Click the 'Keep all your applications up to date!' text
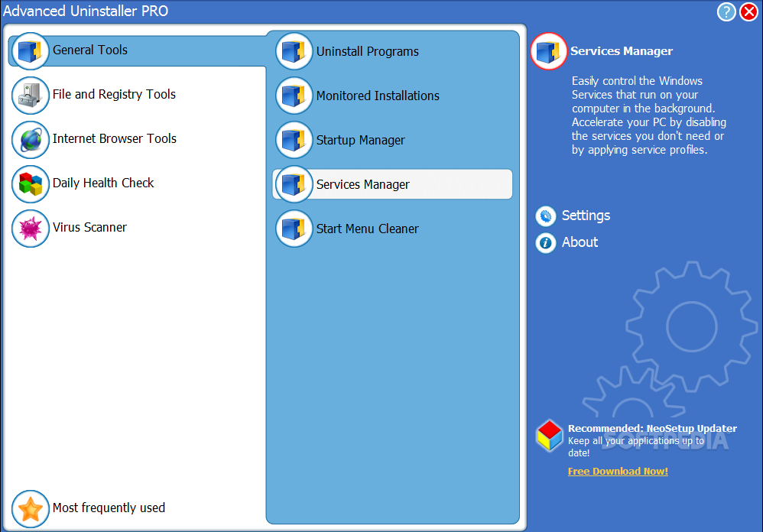This screenshot has width=763, height=532. point(636,447)
